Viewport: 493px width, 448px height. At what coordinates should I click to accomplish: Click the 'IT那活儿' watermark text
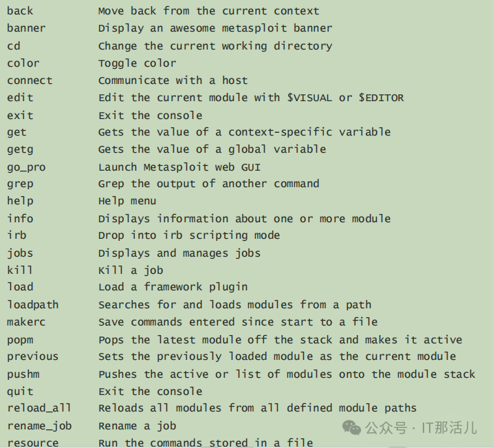[x=449, y=428]
